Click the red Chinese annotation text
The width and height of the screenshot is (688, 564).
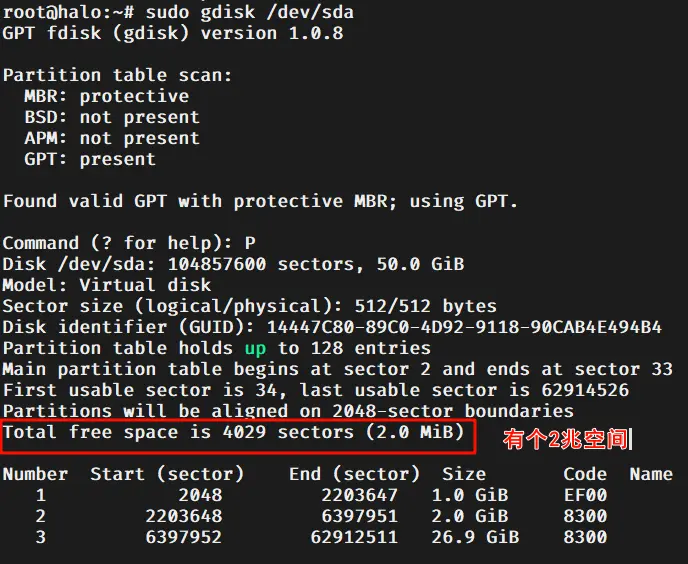point(566,439)
